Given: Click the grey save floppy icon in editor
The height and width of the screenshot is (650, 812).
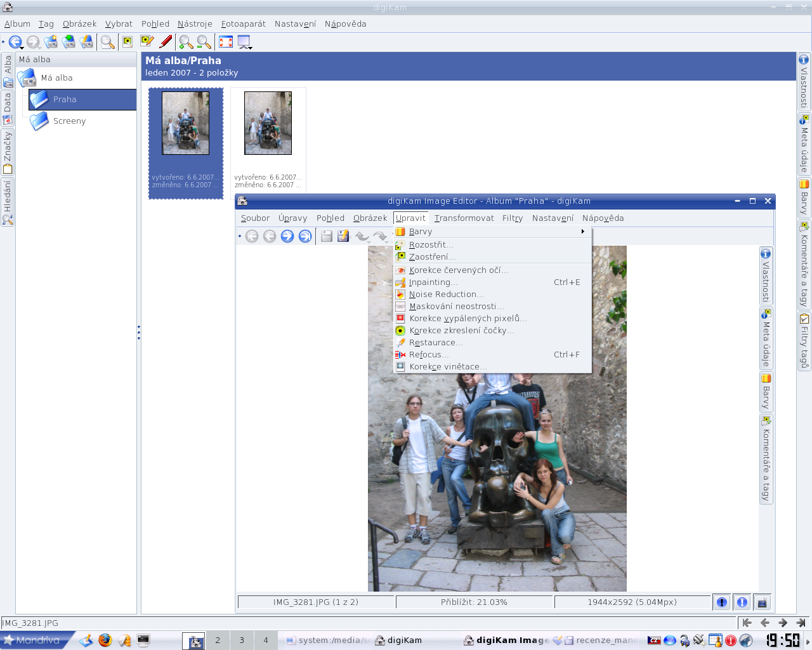Looking at the screenshot, I should [326, 236].
